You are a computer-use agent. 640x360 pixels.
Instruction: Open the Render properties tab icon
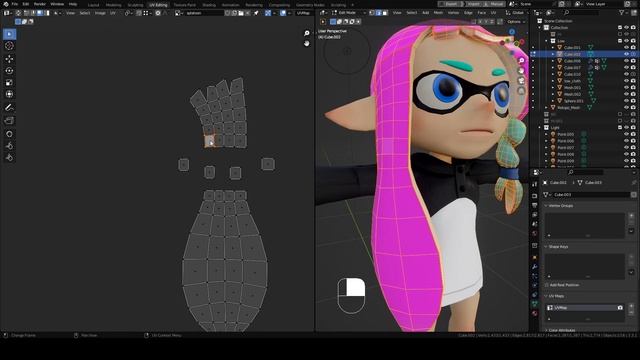tap(535, 196)
